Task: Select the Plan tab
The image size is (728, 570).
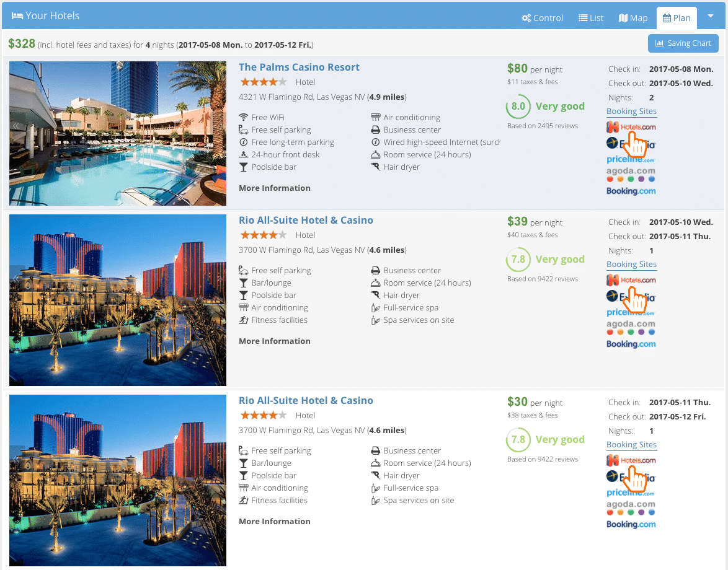Action: (677, 18)
